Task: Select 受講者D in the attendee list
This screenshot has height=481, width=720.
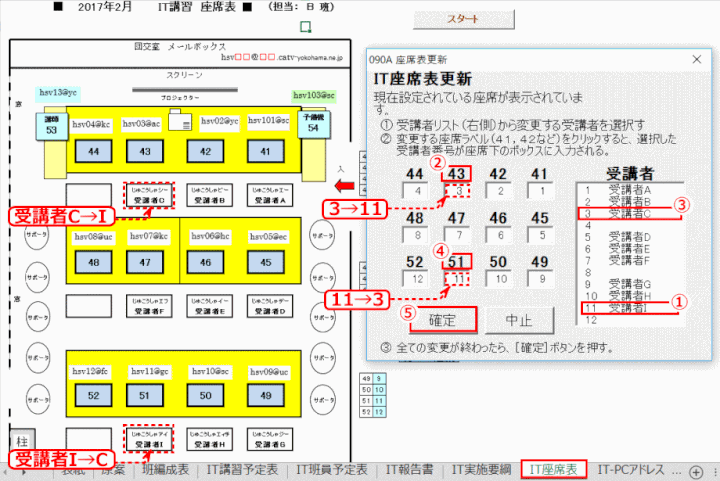Action: [630, 237]
